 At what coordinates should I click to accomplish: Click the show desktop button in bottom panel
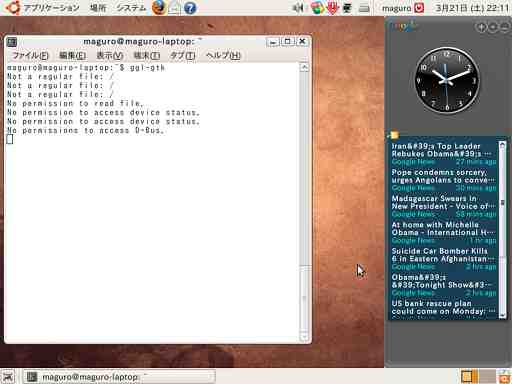point(8,377)
